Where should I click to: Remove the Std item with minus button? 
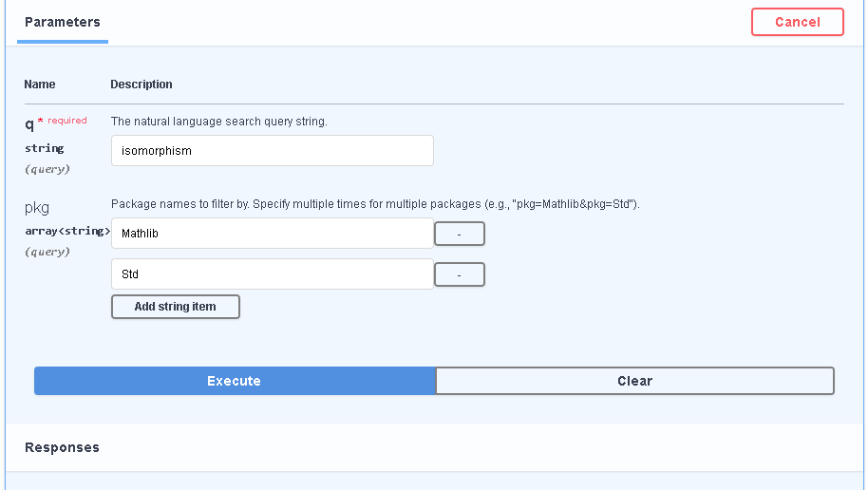460,274
